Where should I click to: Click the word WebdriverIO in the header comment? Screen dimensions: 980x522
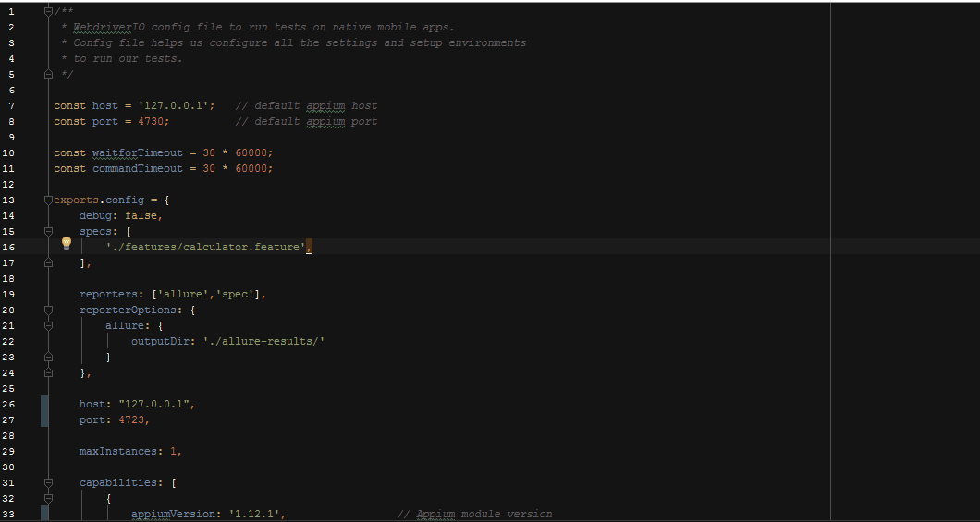click(x=109, y=27)
